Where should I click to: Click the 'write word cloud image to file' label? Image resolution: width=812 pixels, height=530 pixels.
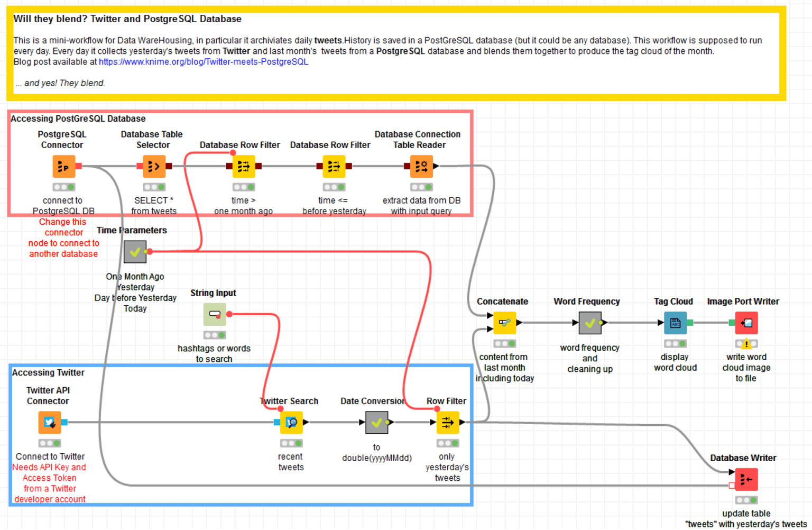(x=746, y=368)
